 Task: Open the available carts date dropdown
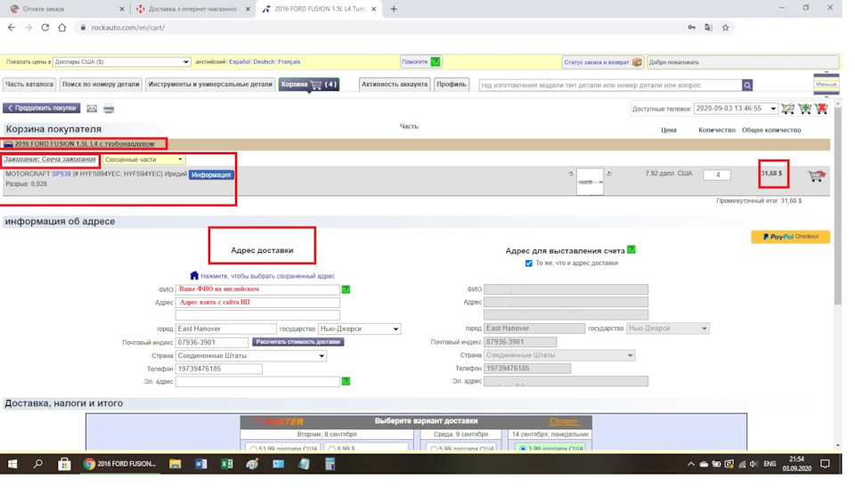point(735,109)
